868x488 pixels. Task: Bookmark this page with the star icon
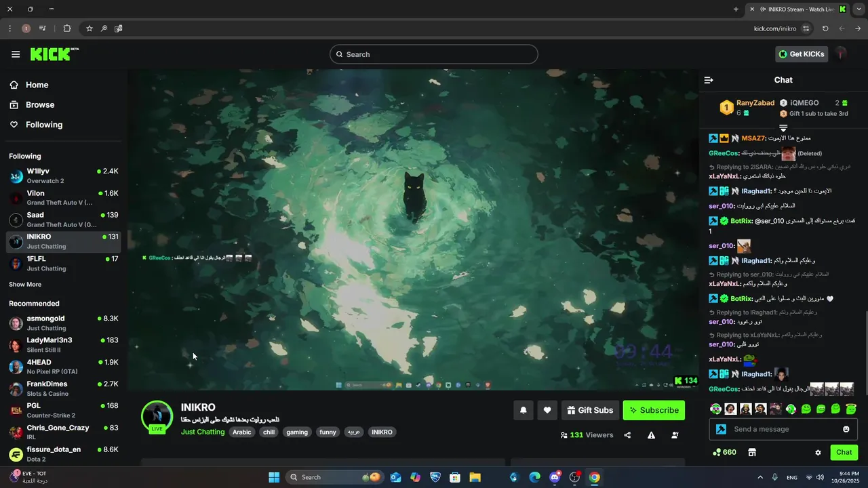click(89, 28)
